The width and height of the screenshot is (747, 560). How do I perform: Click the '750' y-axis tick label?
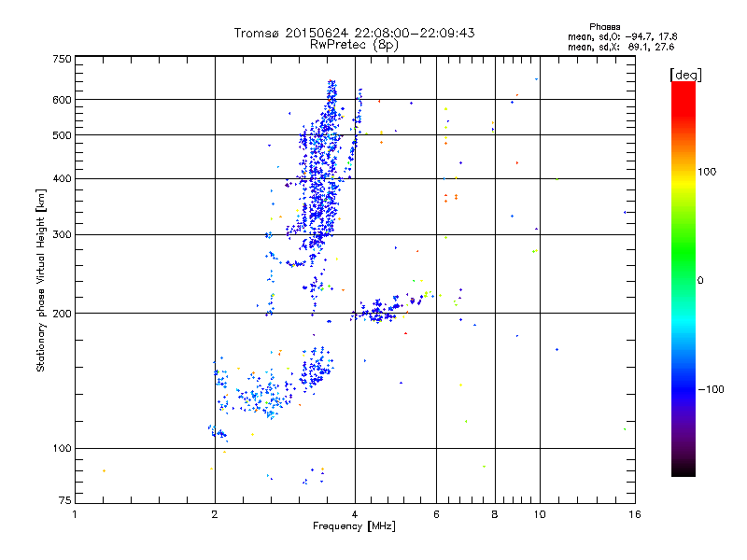[x=62, y=59]
